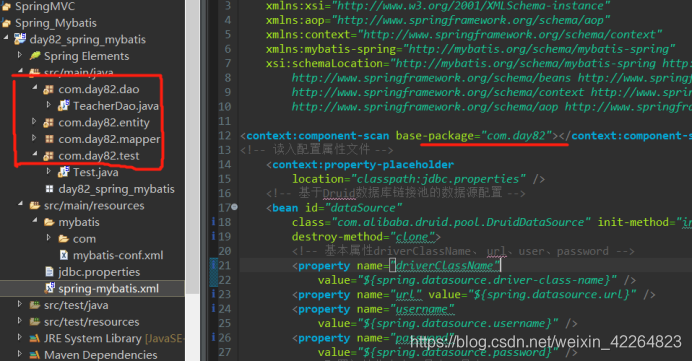Click the TeacherDao.java file icon
Viewport: 692px width, 361px height.
pos(64,105)
